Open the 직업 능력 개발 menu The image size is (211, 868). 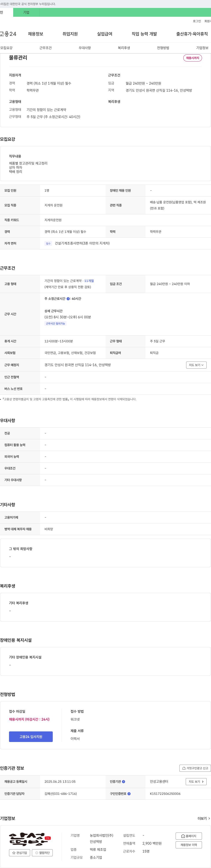coord(144,34)
